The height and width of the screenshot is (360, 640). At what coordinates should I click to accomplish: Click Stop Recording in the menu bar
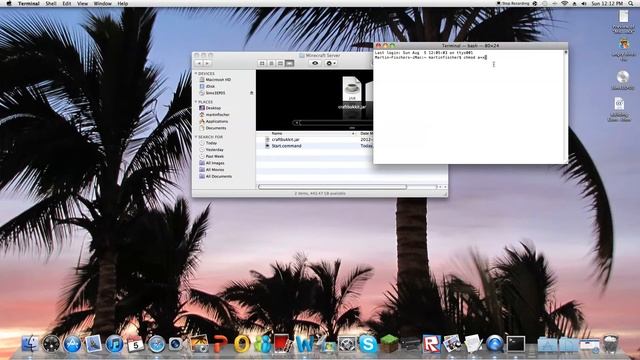tap(513, 3)
